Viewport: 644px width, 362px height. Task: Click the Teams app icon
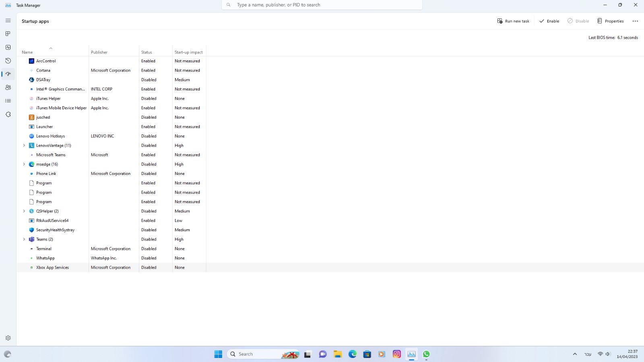pyautogui.click(x=31, y=239)
